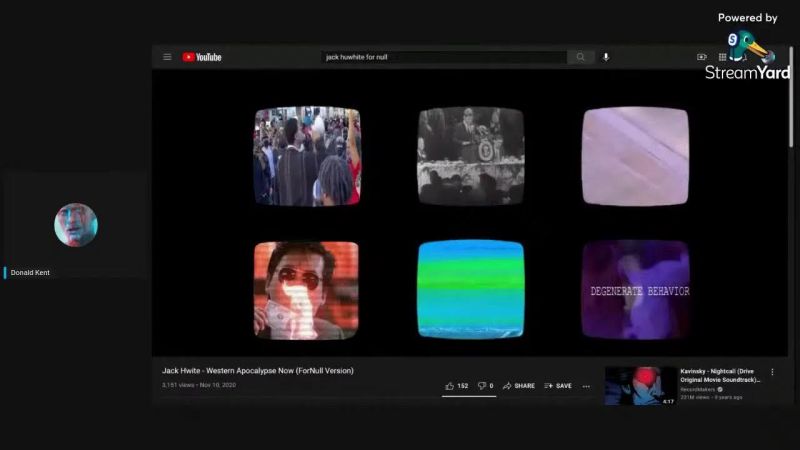Open the more actions ellipsis under video
The width and height of the screenshot is (800, 450).
pyautogui.click(x=586, y=386)
